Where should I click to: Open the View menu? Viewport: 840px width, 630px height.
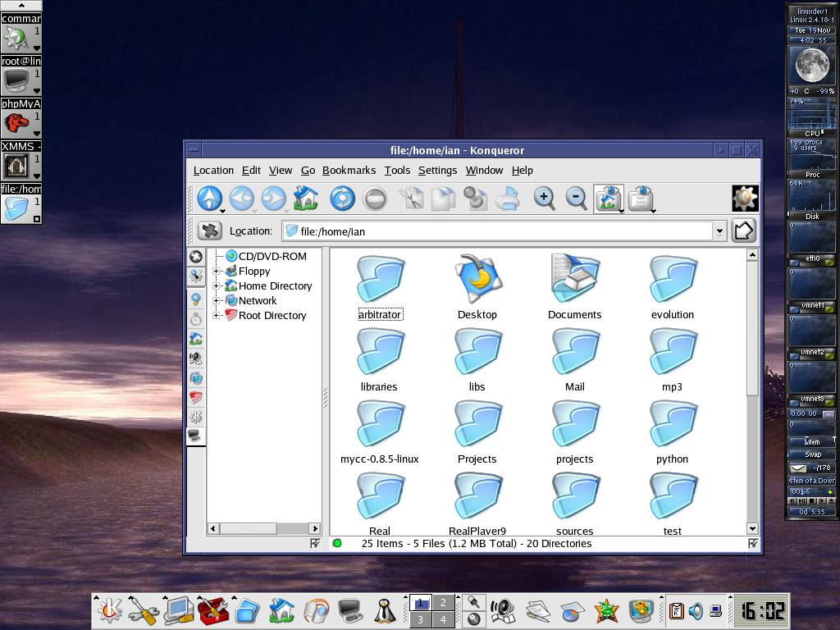pos(281,171)
